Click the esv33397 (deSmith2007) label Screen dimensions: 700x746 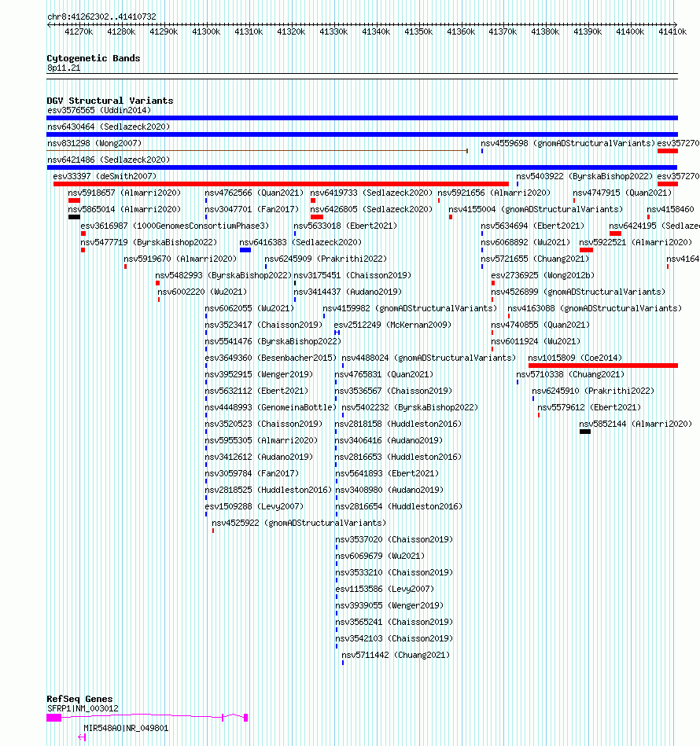tap(105, 177)
